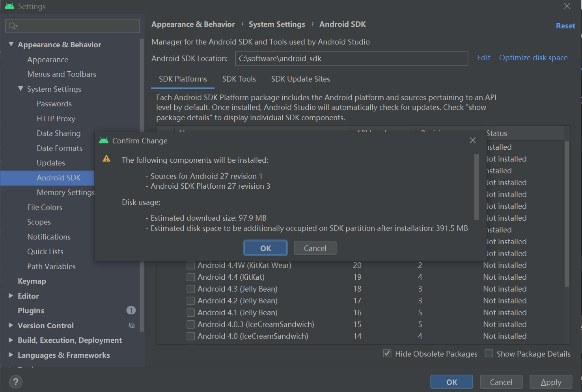Viewport: 582px width, 392px height.
Task: Click the warning triangle icon in Confirm Change
Action: coord(106,158)
